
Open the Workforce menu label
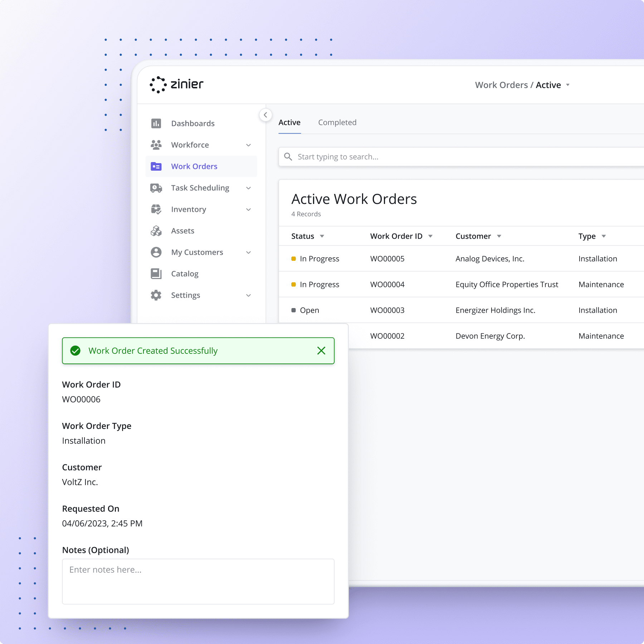[x=190, y=145]
